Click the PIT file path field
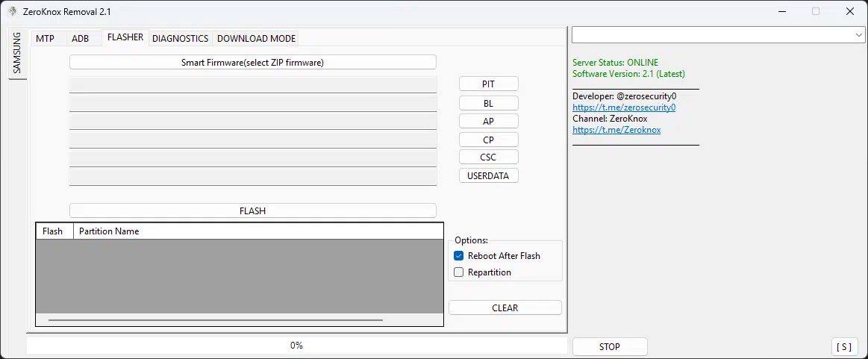The height and width of the screenshot is (359, 868). (x=253, y=84)
